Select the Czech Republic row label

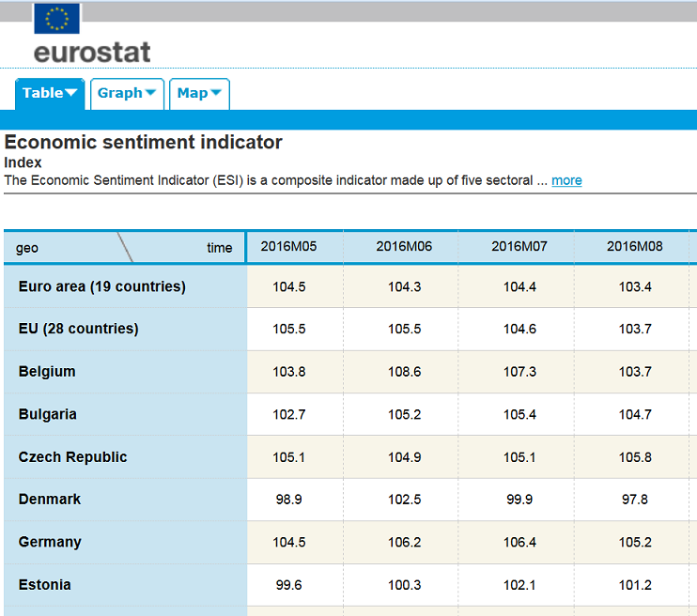tap(72, 457)
